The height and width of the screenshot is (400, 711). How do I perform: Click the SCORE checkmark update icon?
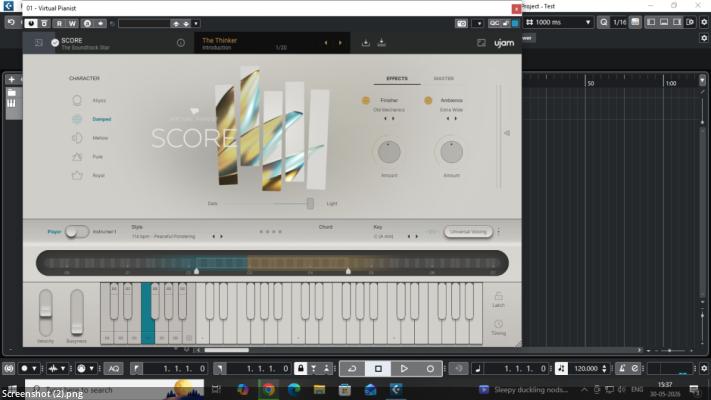point(55,43)
